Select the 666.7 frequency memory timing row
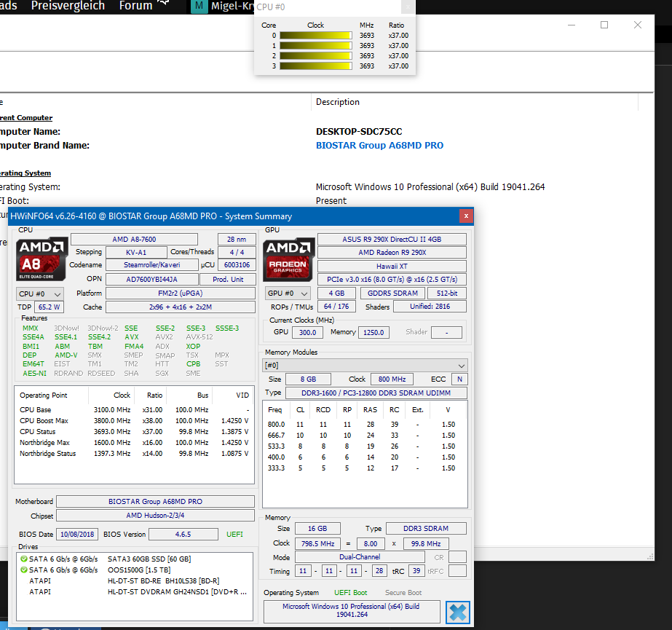672x630 pixels. (x=364, y=436)
